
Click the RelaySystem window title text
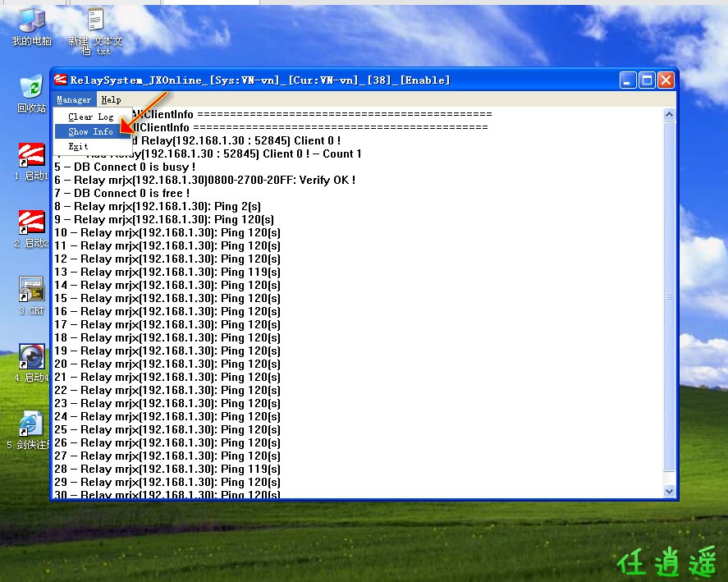(x=260, y=80)
